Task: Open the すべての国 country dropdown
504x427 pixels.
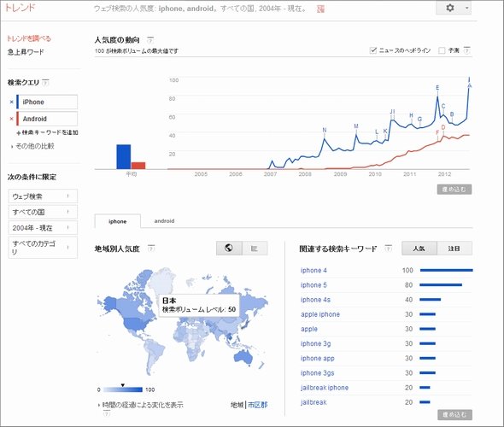Action: tap(43, 212)
